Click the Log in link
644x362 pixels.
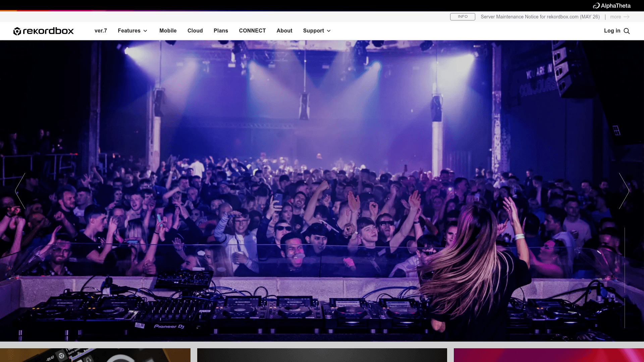click(612, 31)
